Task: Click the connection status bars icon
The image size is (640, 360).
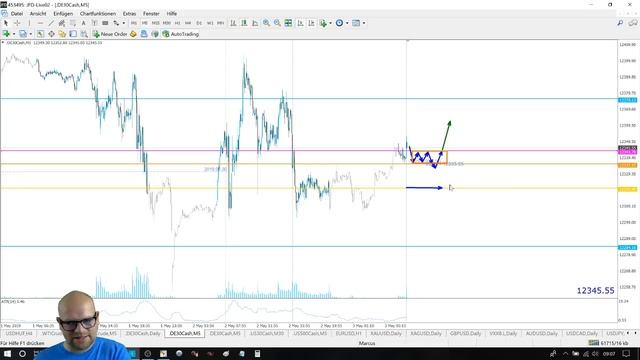Action: 594,343
